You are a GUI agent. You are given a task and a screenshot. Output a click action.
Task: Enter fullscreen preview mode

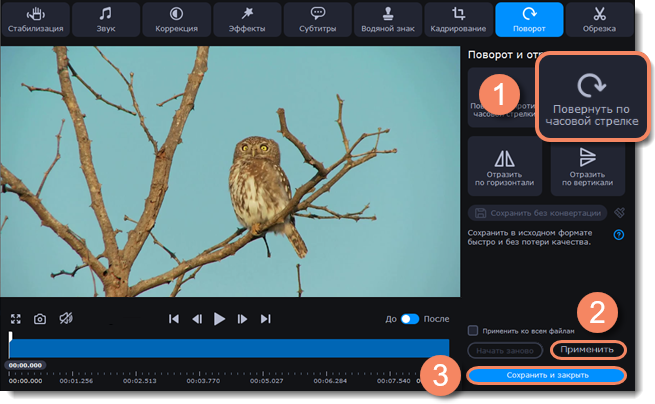point(16,319)
